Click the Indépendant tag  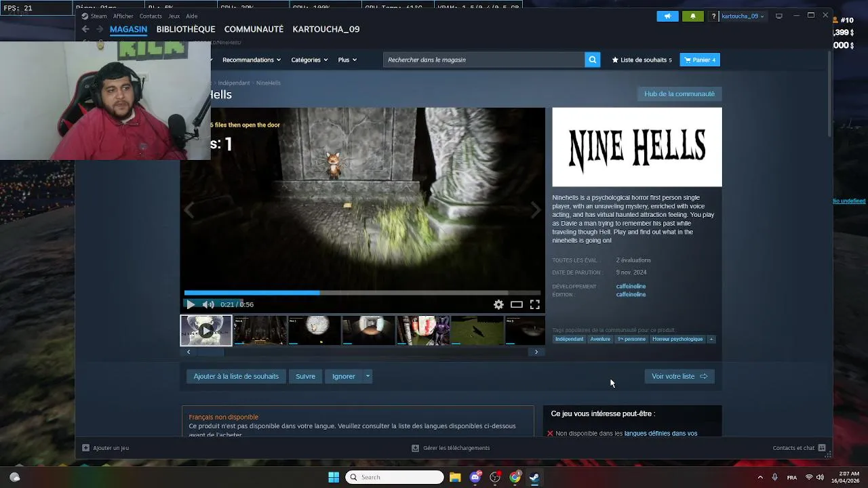click(x=569, y=339)
